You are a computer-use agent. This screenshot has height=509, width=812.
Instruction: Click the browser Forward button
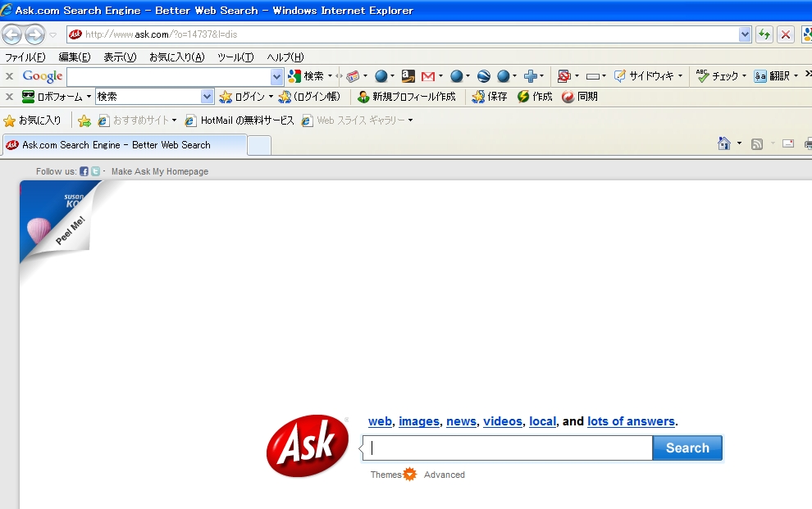click(34, 34)
